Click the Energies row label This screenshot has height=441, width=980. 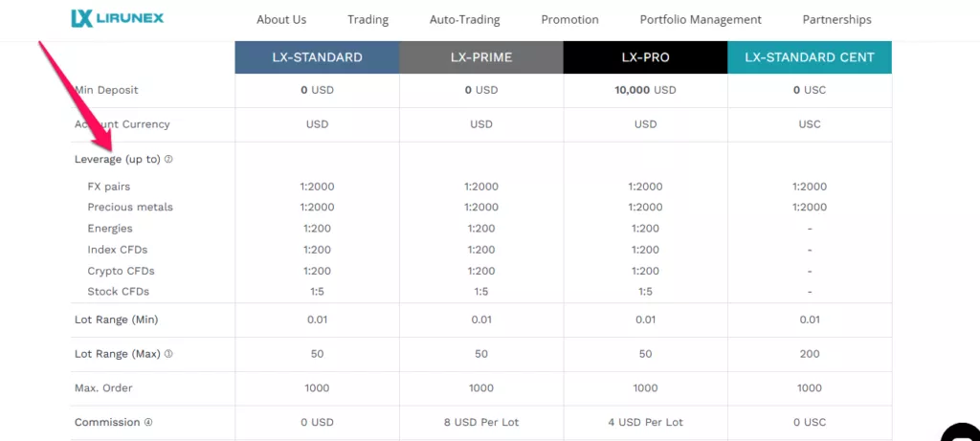[x=110, y=229]
